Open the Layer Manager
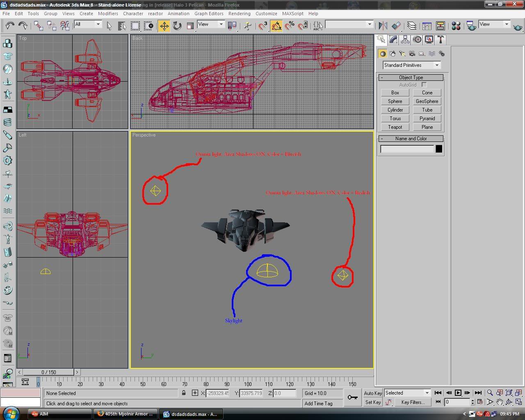This screenshot has height=420, width=525. [412, 26]
